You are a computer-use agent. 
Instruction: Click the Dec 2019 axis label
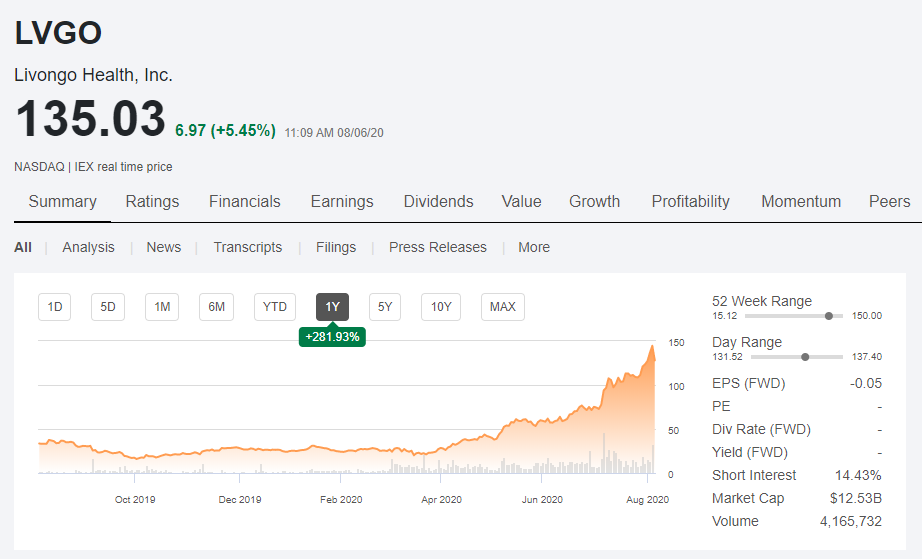pyautogui.click(x=240, y=500)
